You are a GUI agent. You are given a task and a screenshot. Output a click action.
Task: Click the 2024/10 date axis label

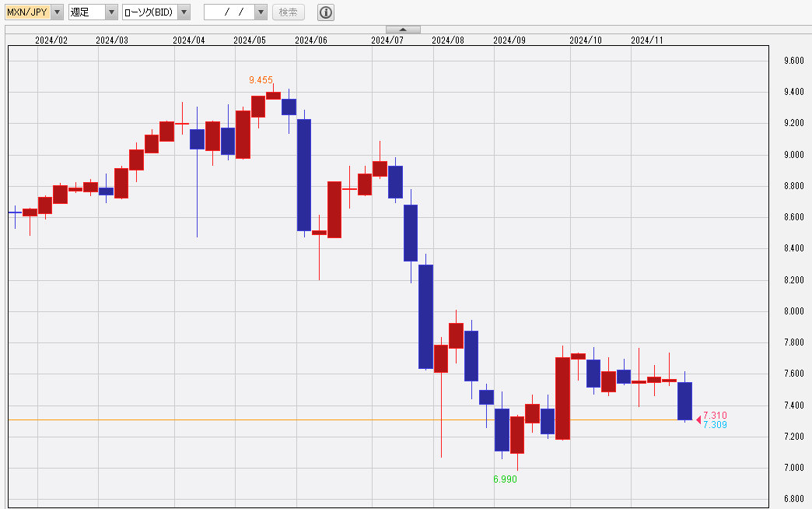tap(585, 40)
